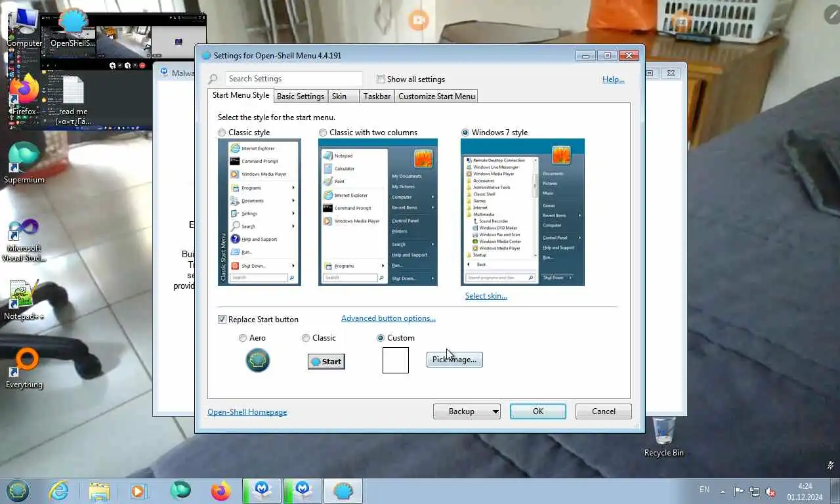Click the magnifier icon beside Search Settings

213,79
